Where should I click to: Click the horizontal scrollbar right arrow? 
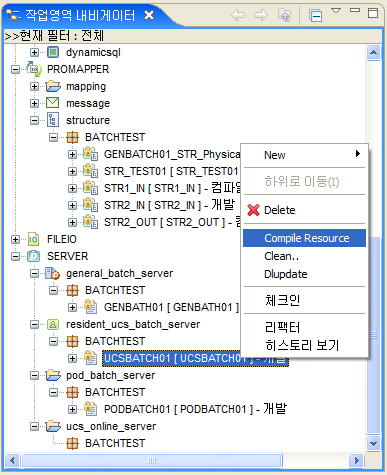click(x=356, y=461)
